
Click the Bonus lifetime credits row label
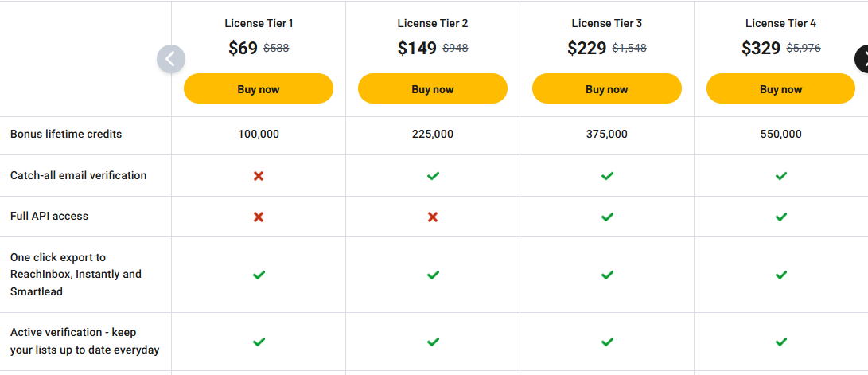(x=66, y=135)
